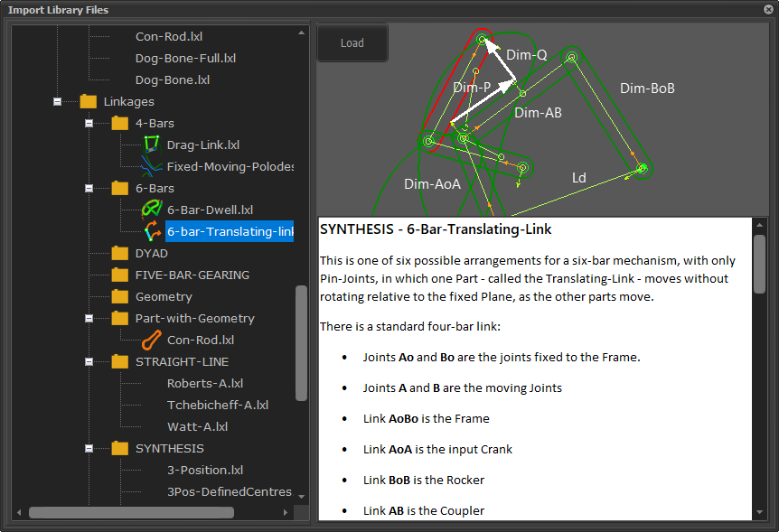The image size is (779, 532).
Task: Select 3-Position.lxl in the tree
Action: pyautogui.click(x=205, y=470)
